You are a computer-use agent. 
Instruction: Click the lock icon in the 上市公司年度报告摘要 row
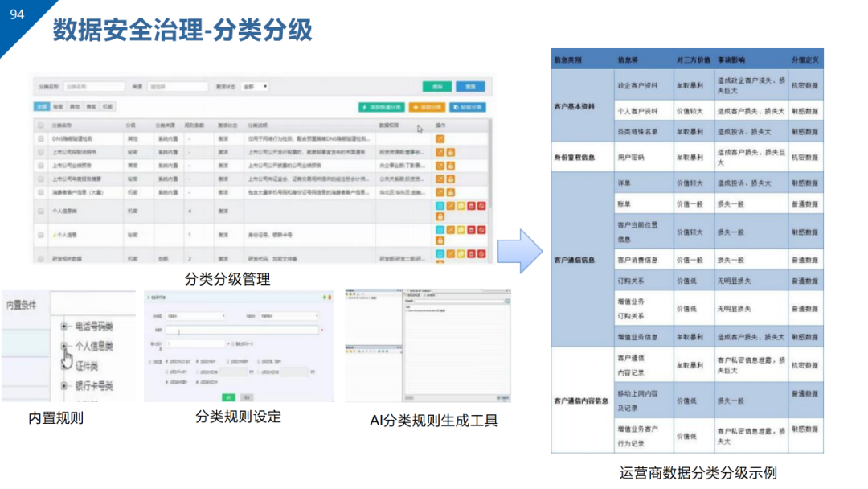[451, 179]
